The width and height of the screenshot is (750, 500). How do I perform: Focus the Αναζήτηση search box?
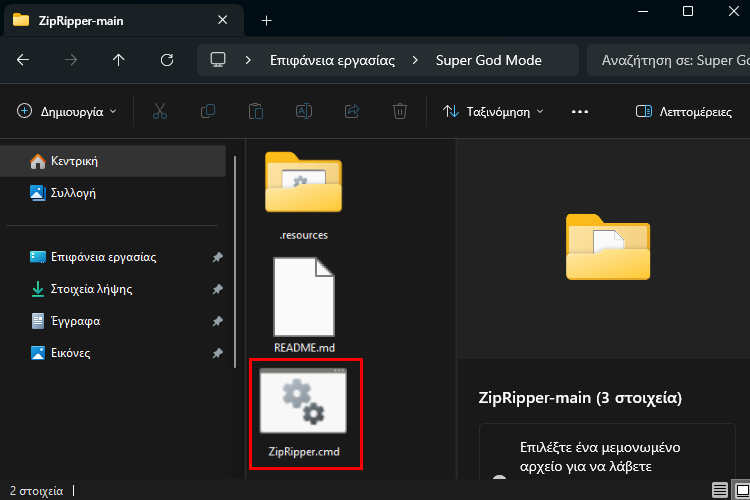669,60
